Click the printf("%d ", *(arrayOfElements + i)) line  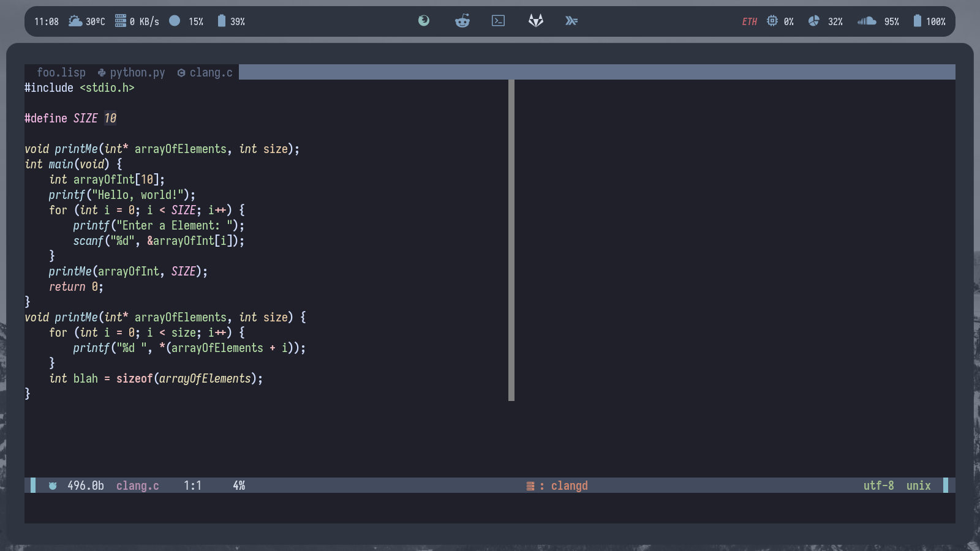click(x=190, y=348)
